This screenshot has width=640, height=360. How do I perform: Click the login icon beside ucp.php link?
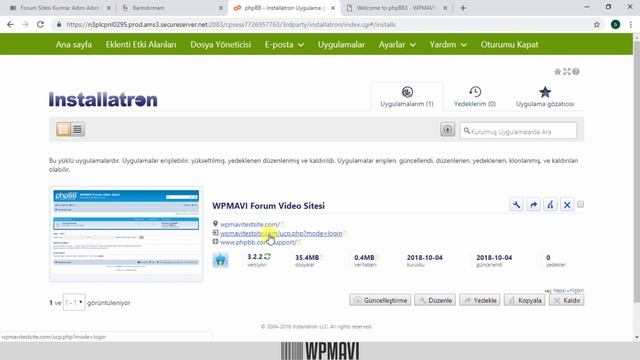click(x=215, y=233)
